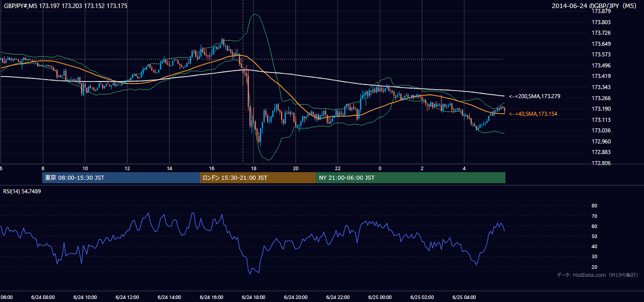Click price axis value 172.883
The height and width of the screenshot is (302, 644).
pos(601,153)
